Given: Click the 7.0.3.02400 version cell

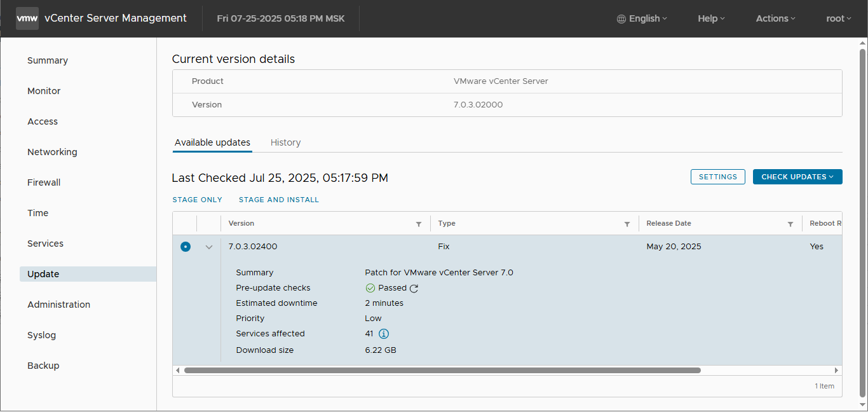Looking at the screenshot, I should click(253, 247).
